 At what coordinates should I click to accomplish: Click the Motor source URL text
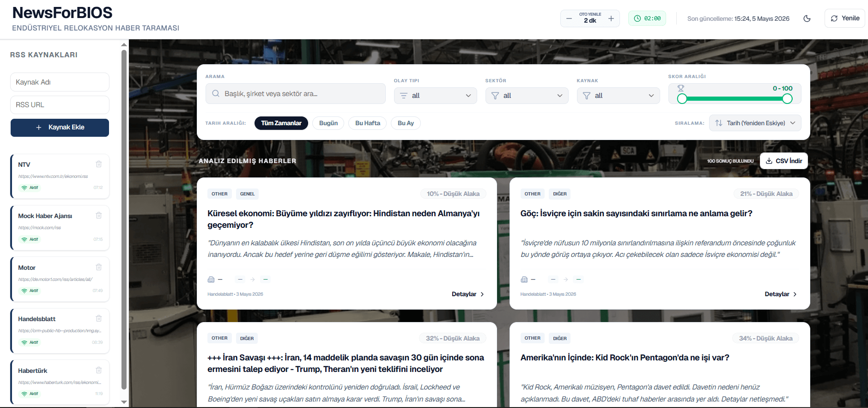(x=55, y=280)
